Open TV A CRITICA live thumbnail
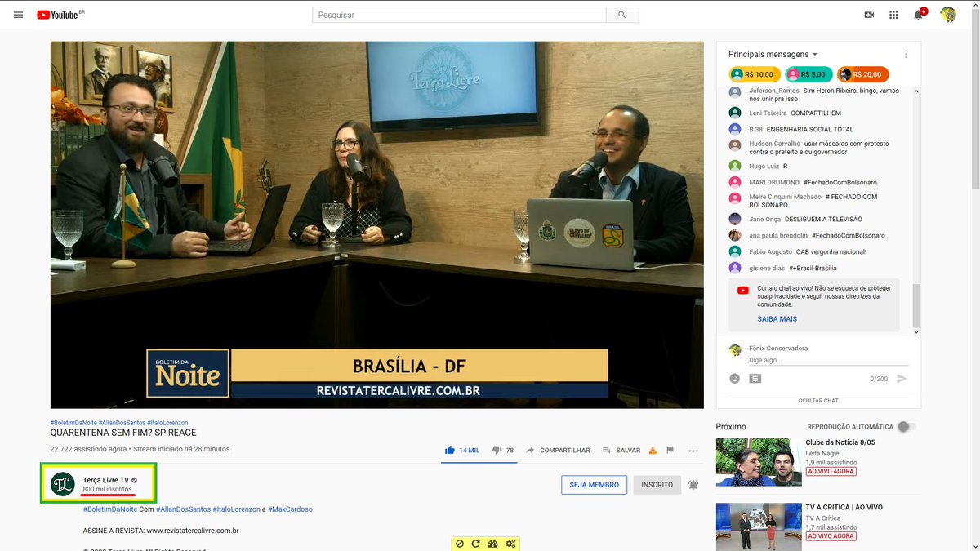 click(759, 527)
